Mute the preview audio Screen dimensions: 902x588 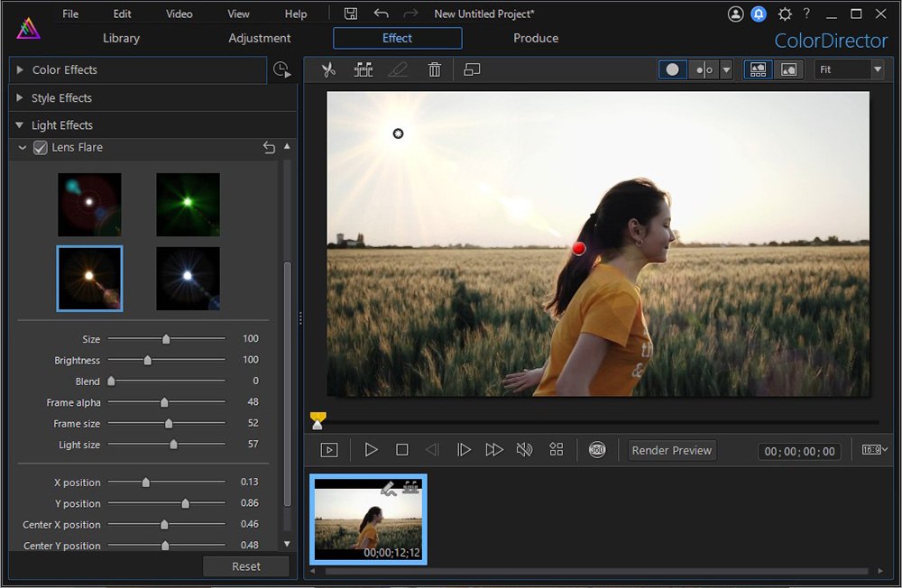click(526, 449)
